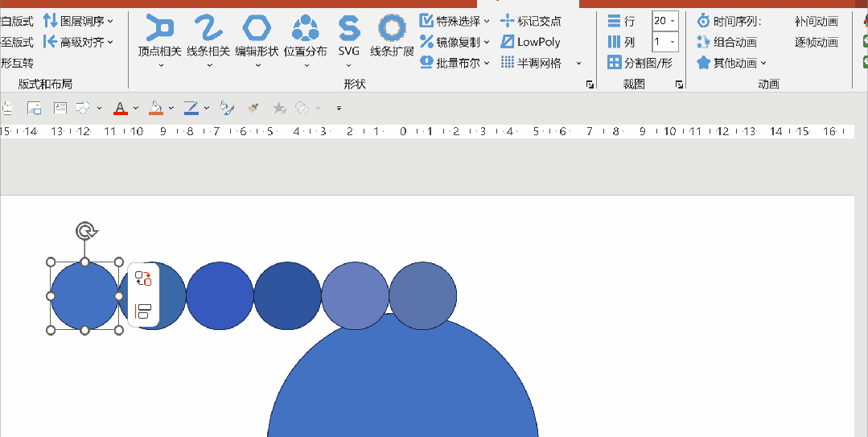Click the 组合动画 label
The width and height of the screenshot is (868, 437).
[735, 42]
